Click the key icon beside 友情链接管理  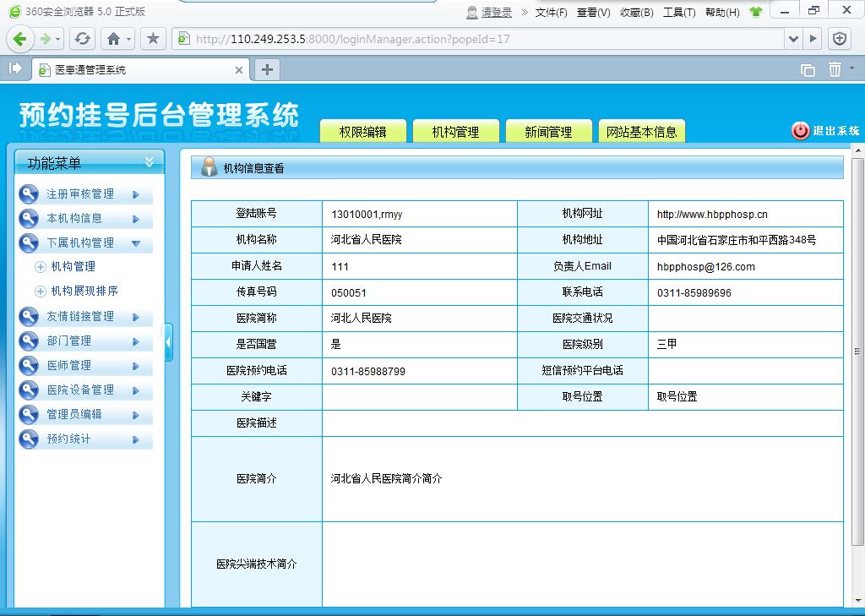[x=28, y=317]
